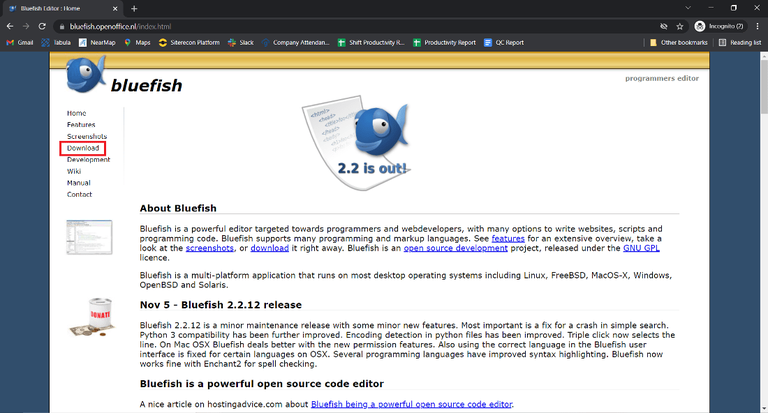Click the bluefish site title text

pos(146,85)
